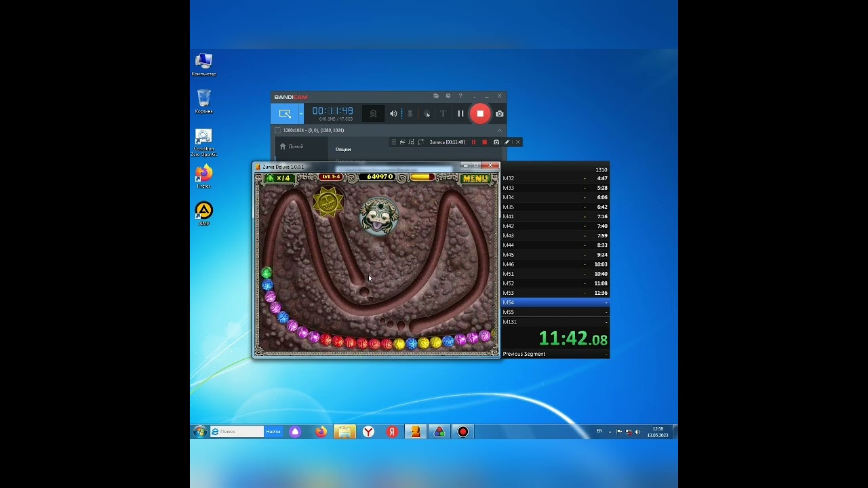
Task: Open the Windows Start menu
Action: pos(199,432)
